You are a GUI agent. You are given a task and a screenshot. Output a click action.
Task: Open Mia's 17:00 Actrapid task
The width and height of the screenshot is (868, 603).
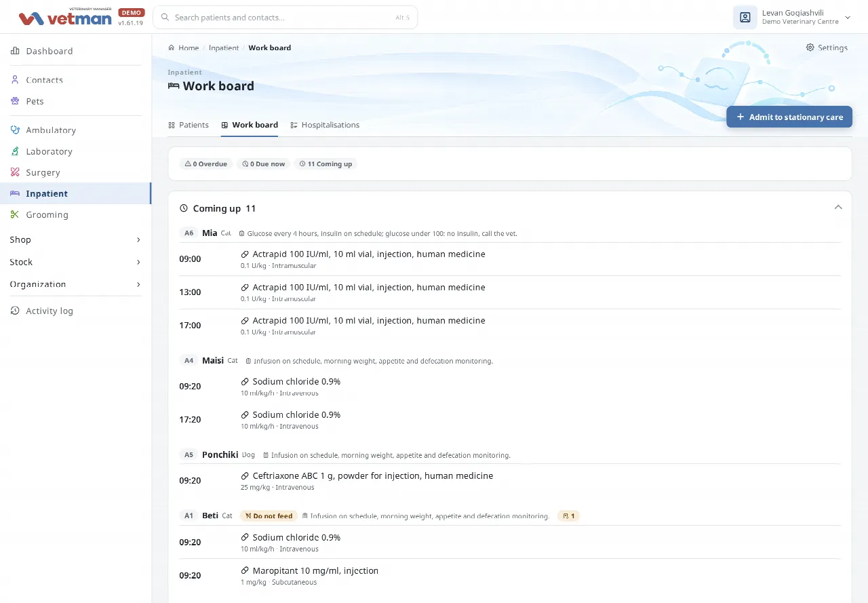click(x=510, y=326)
